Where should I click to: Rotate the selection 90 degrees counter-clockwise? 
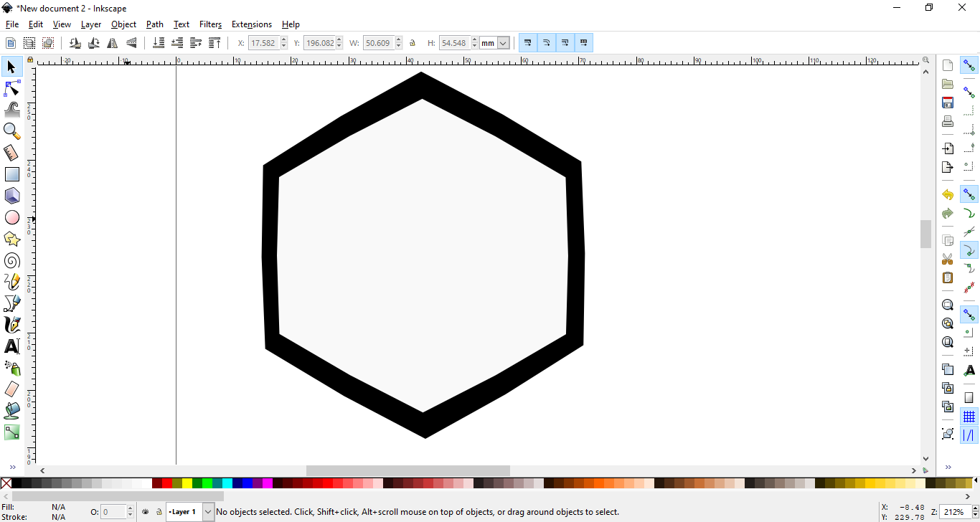pos(75,43)
